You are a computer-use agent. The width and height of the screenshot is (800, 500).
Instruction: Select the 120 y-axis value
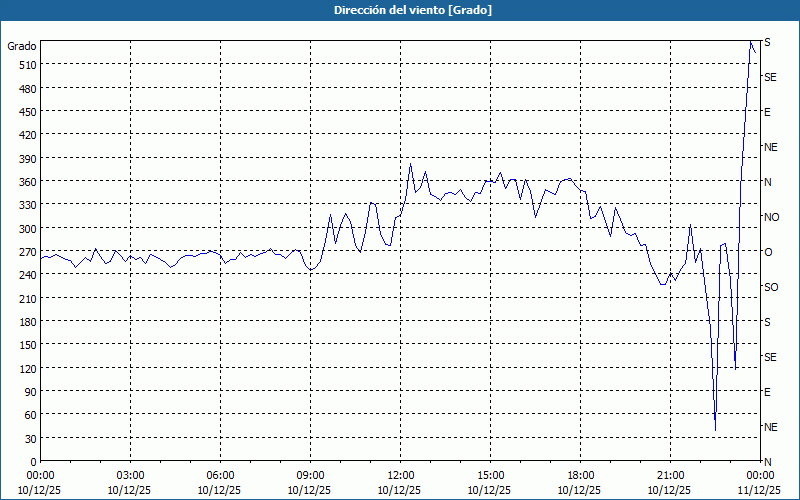pos(28,368)
